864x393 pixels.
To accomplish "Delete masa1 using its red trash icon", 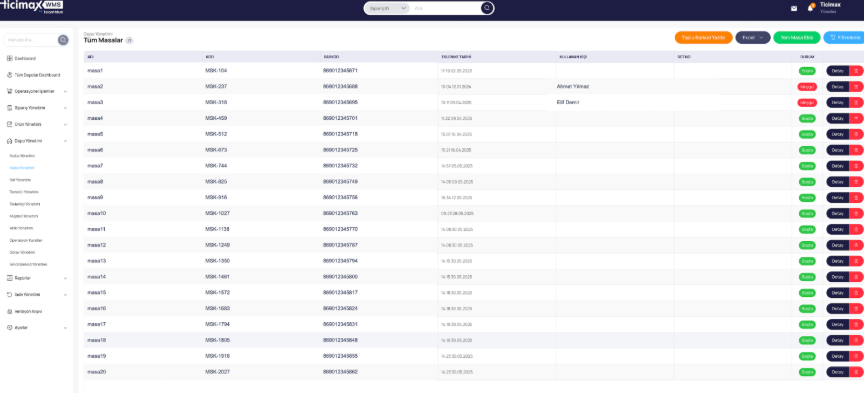I will point(856,71).
